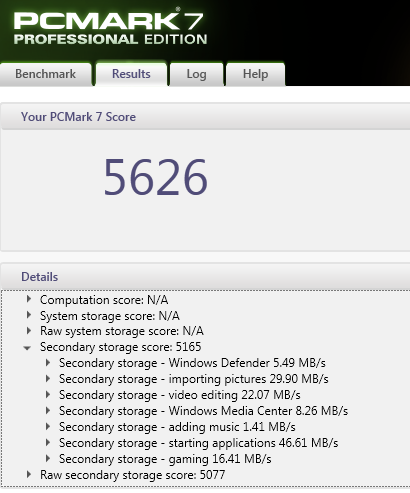The height and width of the screenshot is (493, 410).
Task: Select the Raw secondary storage score row
Action: [x=132, y=475]
